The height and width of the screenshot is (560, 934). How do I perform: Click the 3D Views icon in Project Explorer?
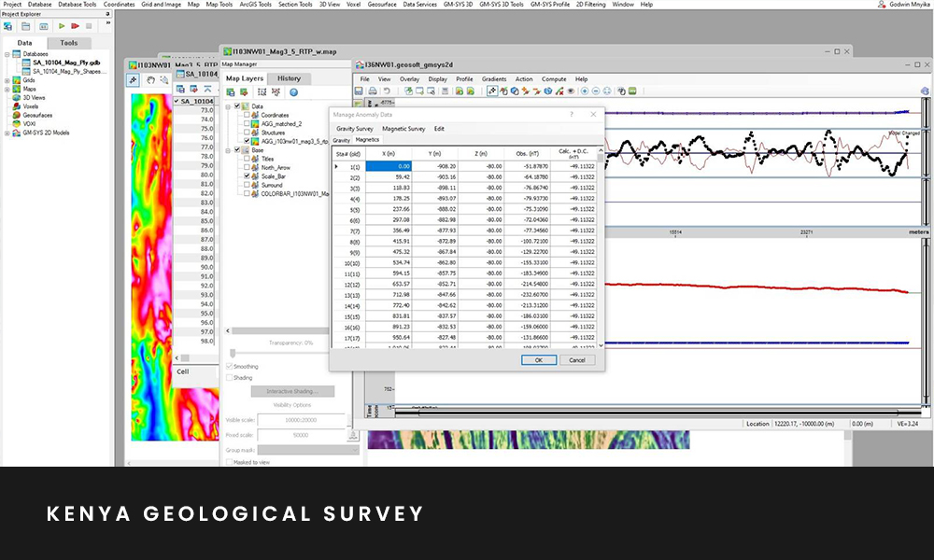[x=17, y=98]
